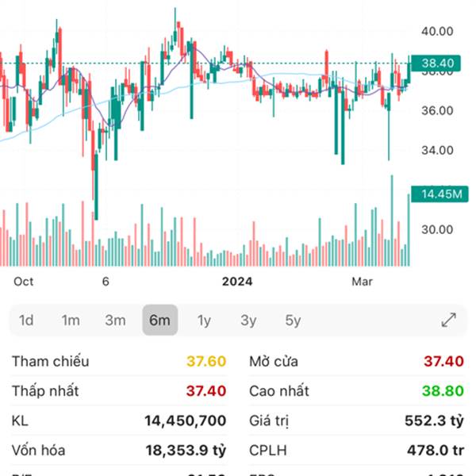The width and height of the screenshot is (476, 476).
Task: Click the Giá trị 552.3 tỷ value
Action: click(x=433, y=420)
